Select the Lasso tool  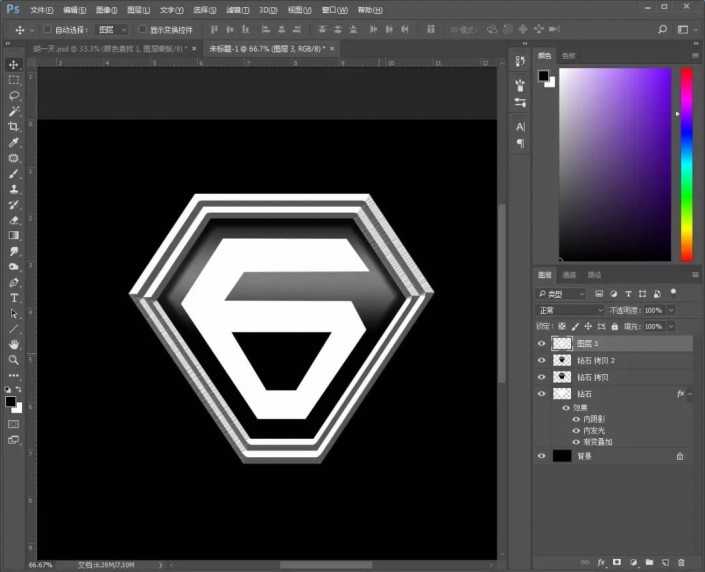tap(14, 95)
